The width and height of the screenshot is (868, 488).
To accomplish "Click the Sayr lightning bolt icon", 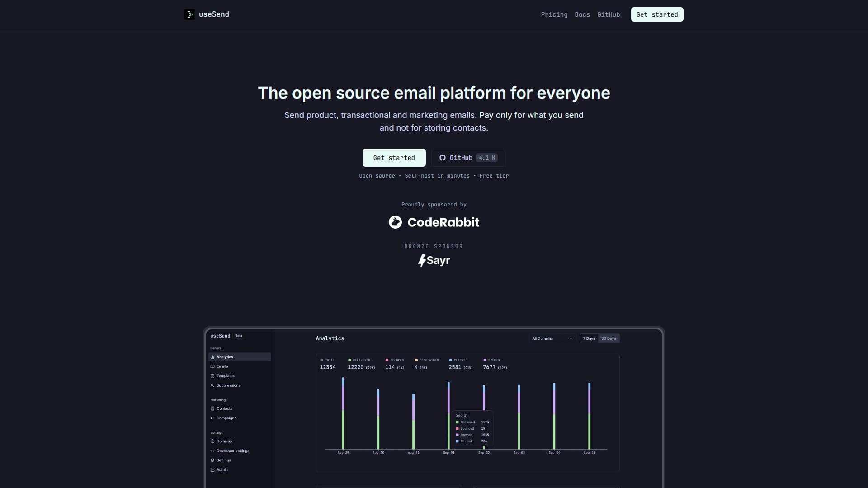I will (x=422, y=261).
